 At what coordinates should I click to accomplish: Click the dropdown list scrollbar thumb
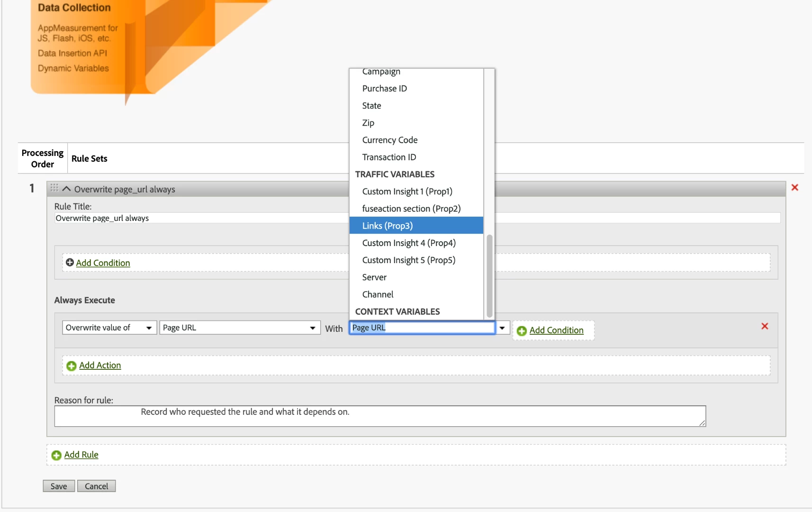click(489, 276)
